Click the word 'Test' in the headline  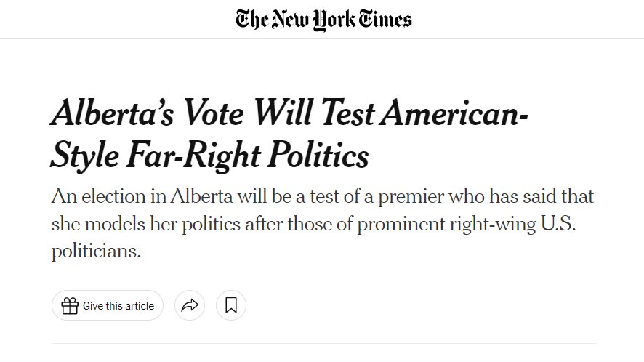[347, 113]
